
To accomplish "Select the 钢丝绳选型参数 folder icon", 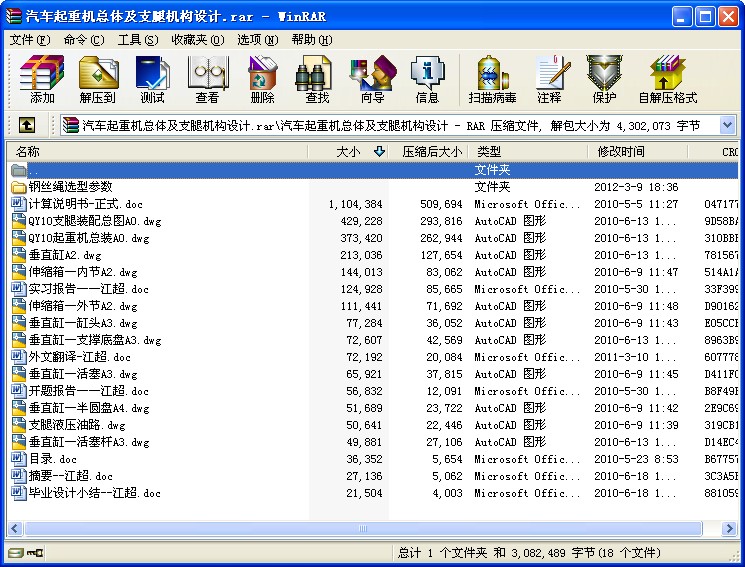I will point(19,187).
